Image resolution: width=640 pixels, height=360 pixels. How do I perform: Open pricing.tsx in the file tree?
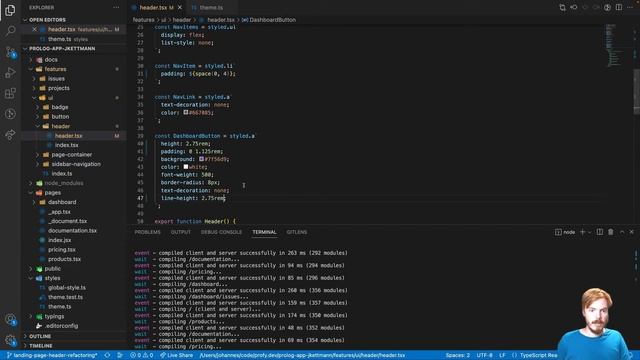click(x=62, y=249)
